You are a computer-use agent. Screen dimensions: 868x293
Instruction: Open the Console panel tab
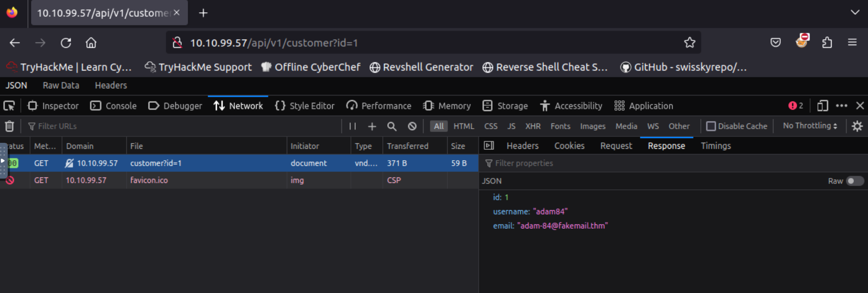[114, 106]
